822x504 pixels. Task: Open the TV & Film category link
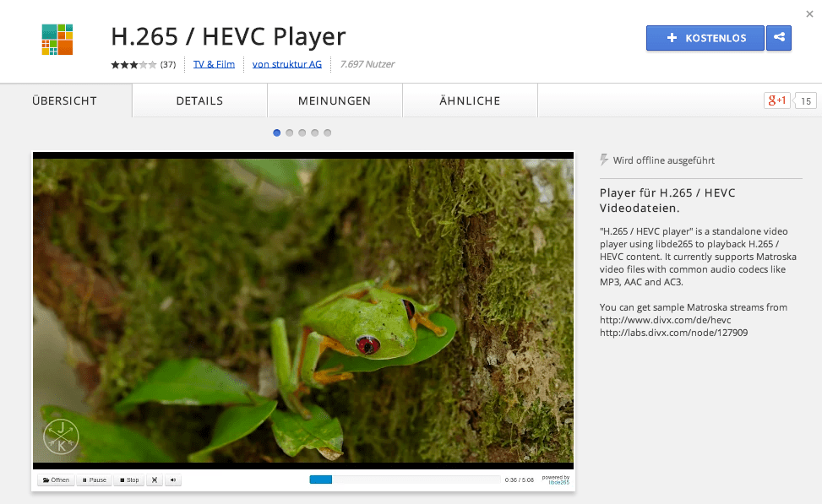coord(214,64)
